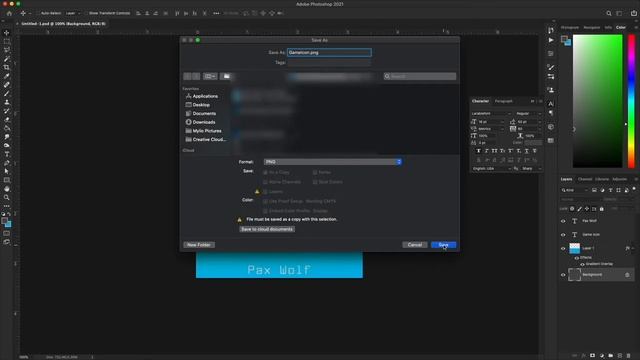The image size is (640, 360).
Task: Toggle the Embed Color Profile checkbox
Action: pyautogui.click(x=265, y=211)
